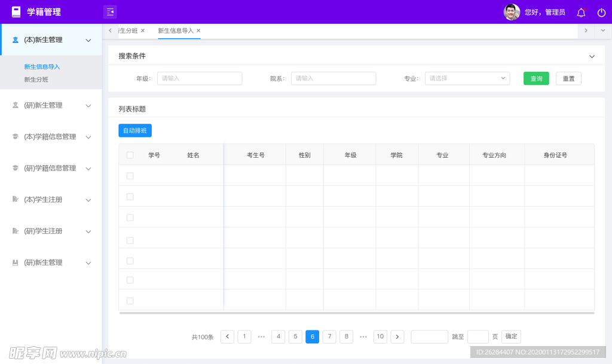Image resolution: width=612 pixels, height=364 pixels.
Task: Go to previous page arrow in pagination
Action: [x=227, y=337]
